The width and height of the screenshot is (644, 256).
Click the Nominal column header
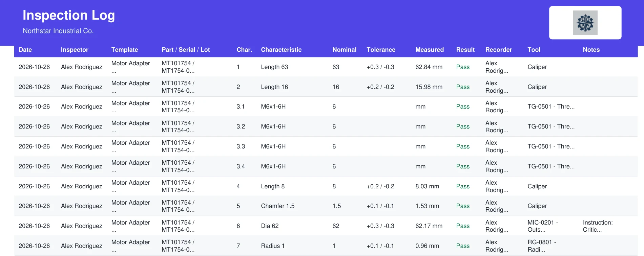[x=344, y=50]
